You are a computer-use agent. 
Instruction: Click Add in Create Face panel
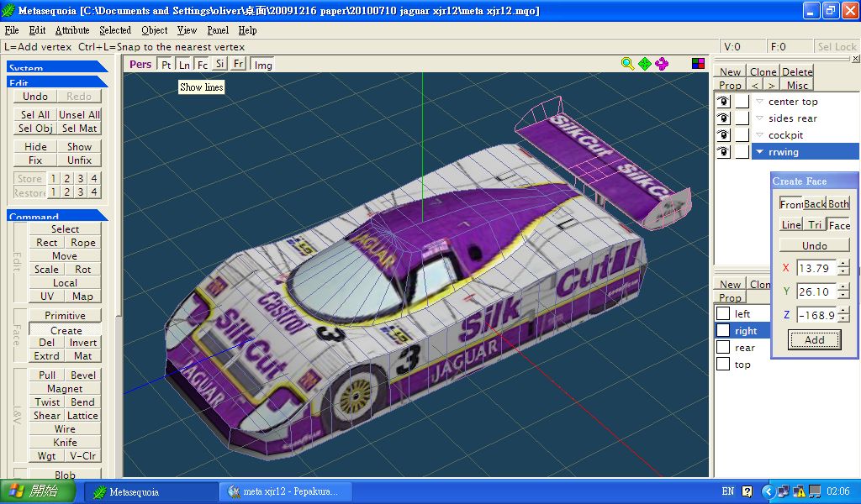(814, 339)
